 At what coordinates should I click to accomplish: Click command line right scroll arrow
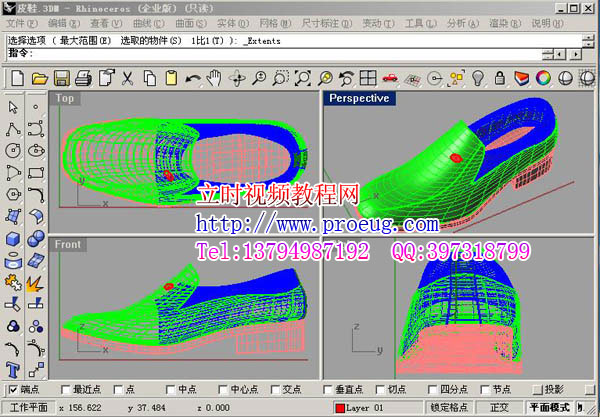[575, 55]
